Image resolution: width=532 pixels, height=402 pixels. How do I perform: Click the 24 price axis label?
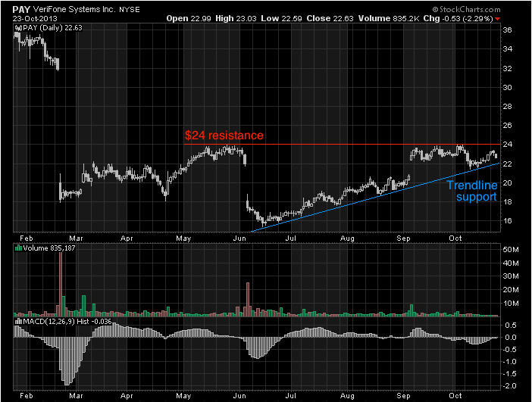click(508, 145)
